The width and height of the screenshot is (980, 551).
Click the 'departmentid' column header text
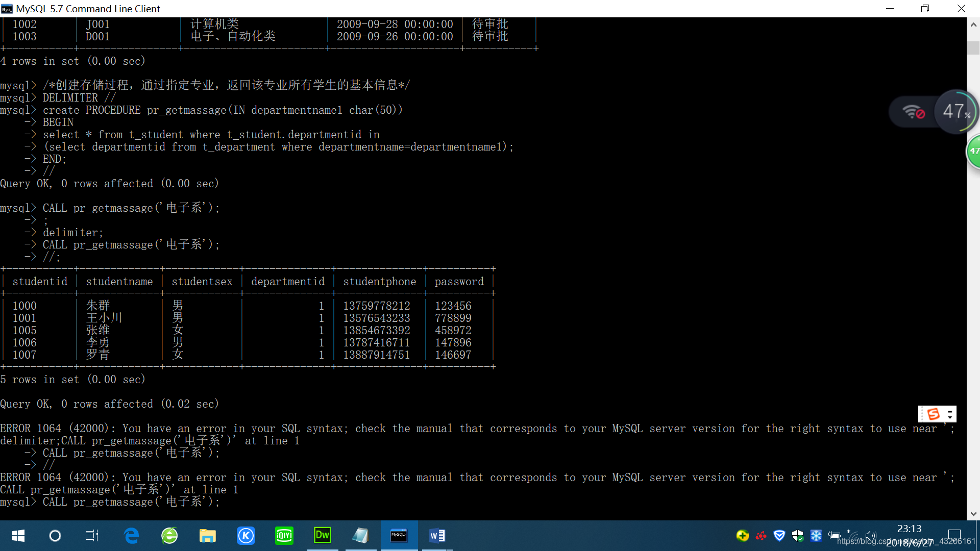[288, 282]
